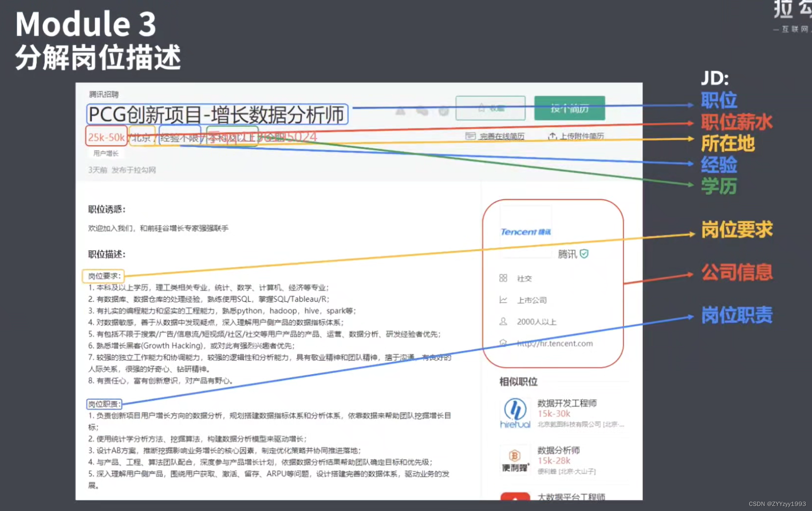Click the 25k-50k salary label
The height and width of the screenshot is (511, 812).
coord(106,137)
